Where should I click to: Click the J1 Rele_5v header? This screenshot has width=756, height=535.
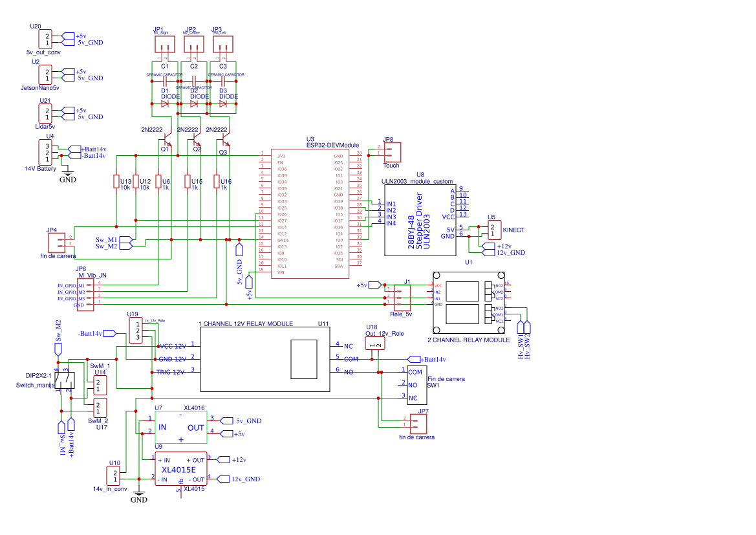[x=402, y=297]
